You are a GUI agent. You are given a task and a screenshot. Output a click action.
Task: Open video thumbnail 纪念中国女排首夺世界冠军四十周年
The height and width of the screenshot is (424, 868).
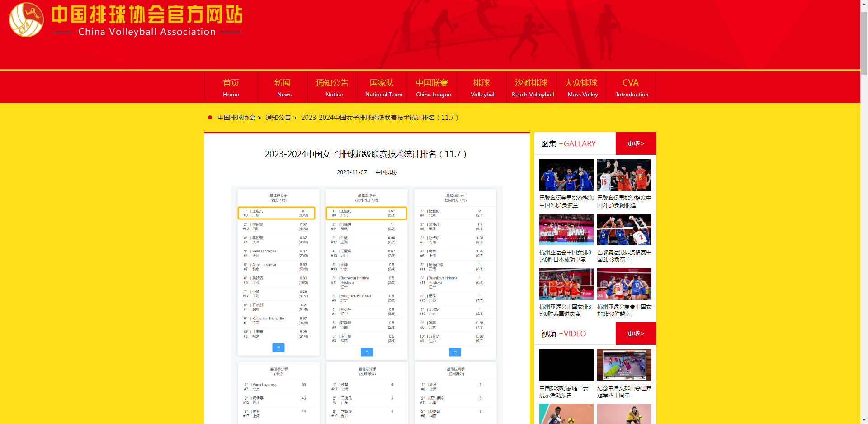point(624,365)
